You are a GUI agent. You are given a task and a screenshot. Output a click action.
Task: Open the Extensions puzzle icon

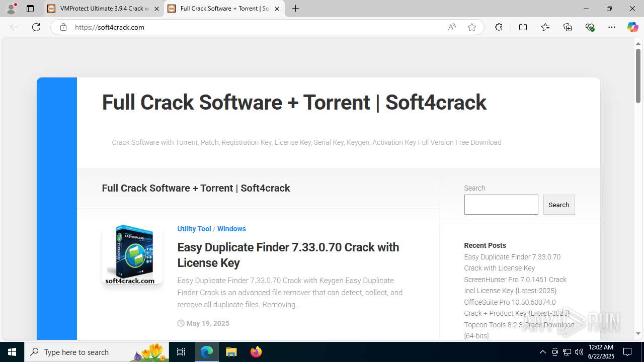(x=499, y=27)
